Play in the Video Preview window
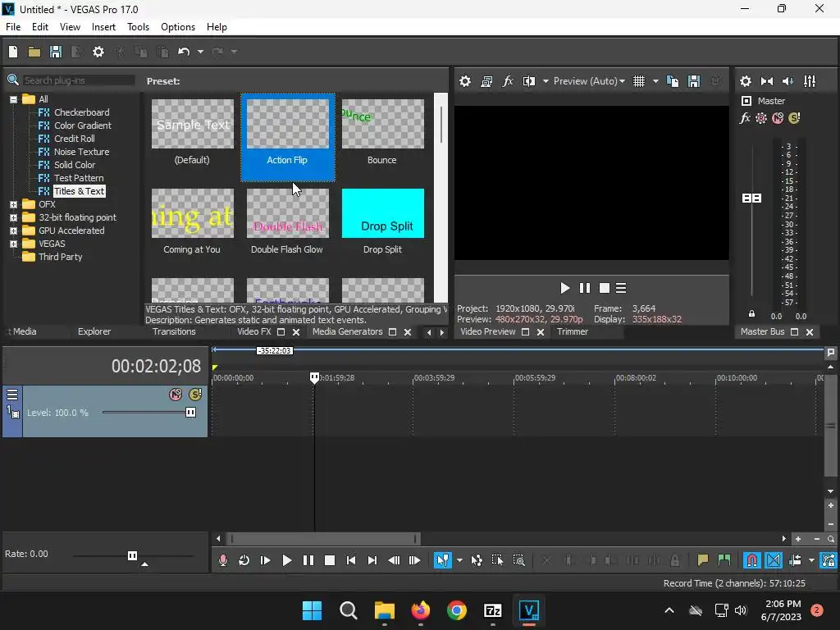This screenshot has height=630, width=840. [564, 288]
